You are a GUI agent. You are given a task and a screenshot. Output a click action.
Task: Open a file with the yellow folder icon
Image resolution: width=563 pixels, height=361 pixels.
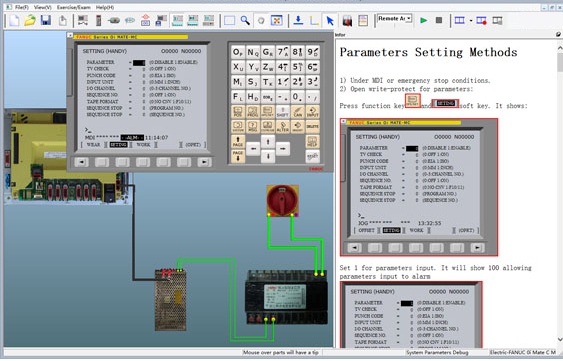[x=30, y=20]
